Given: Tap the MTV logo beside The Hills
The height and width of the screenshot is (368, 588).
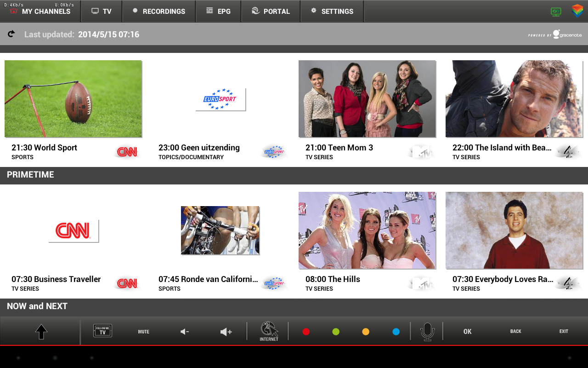Looking at the screenshot, I should (421, 283).
